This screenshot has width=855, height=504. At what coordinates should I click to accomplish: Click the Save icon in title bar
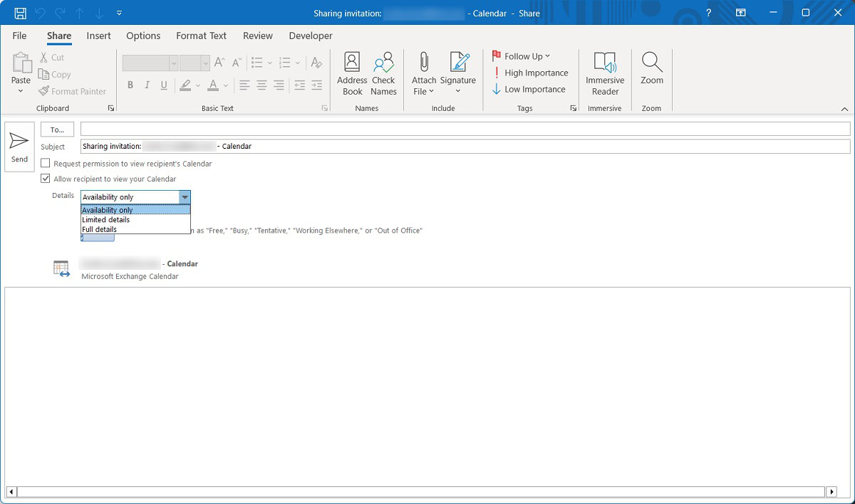(20, 13)
